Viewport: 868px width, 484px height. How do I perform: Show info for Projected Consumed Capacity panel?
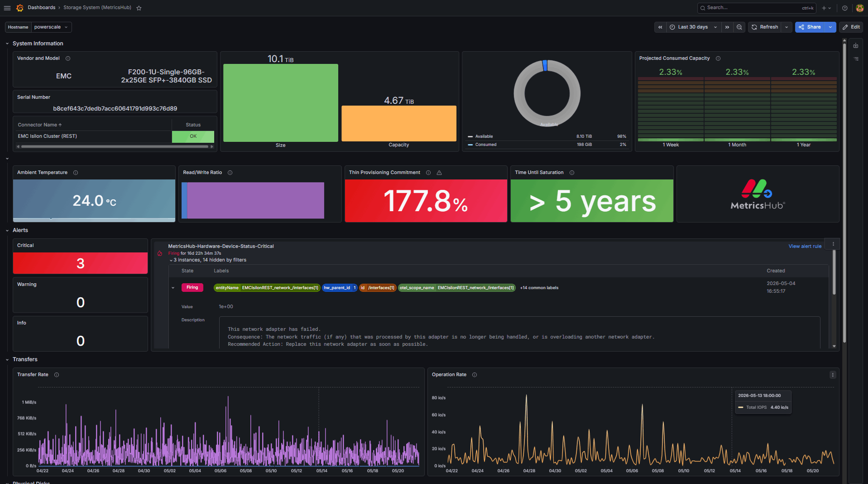coord(718,58)
